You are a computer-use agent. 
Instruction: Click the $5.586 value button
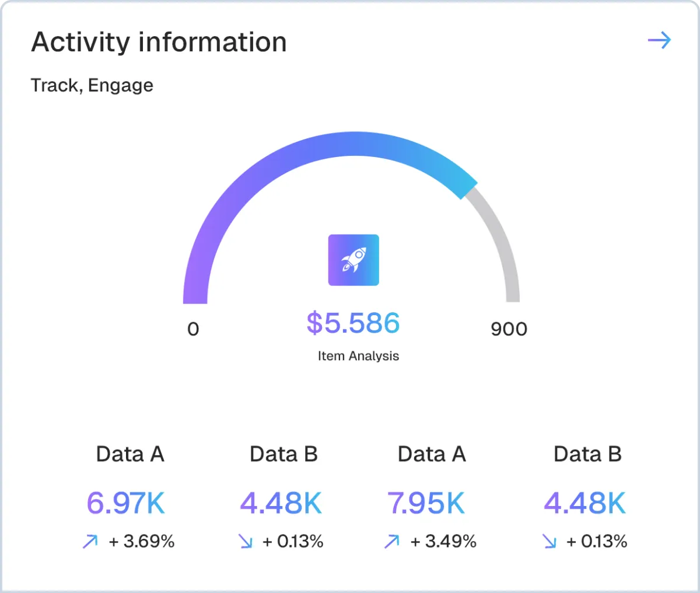[353, 323]
